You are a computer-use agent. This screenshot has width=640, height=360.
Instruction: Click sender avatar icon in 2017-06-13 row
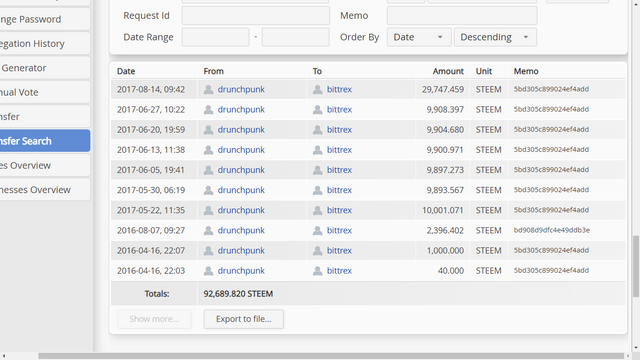208,150
